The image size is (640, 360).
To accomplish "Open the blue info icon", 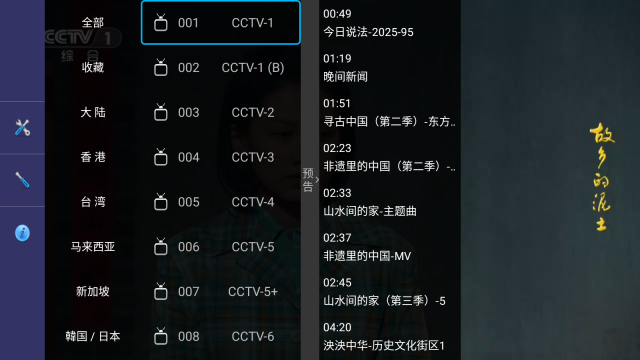I will (22, 233).
